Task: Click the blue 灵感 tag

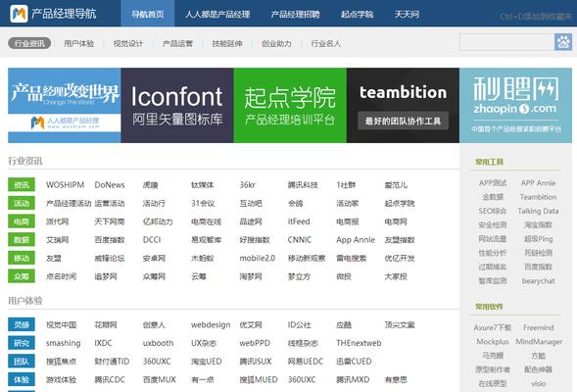Action: point(22,324)
